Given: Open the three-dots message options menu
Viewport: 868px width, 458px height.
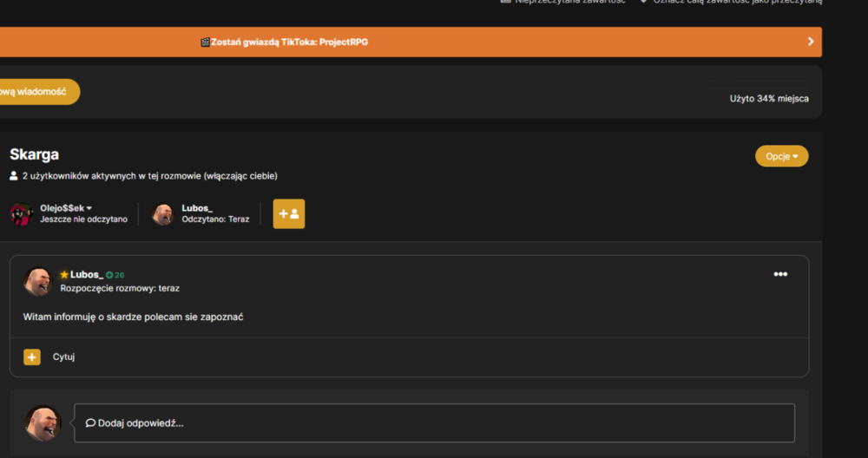Looking at the screenshot, I should coord(780,274).
